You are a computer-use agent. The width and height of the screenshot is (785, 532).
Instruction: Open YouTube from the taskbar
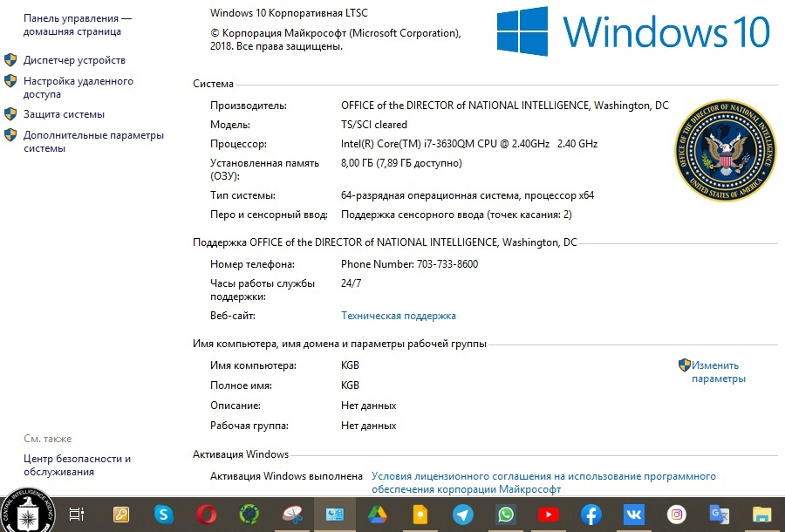[549, 514]
